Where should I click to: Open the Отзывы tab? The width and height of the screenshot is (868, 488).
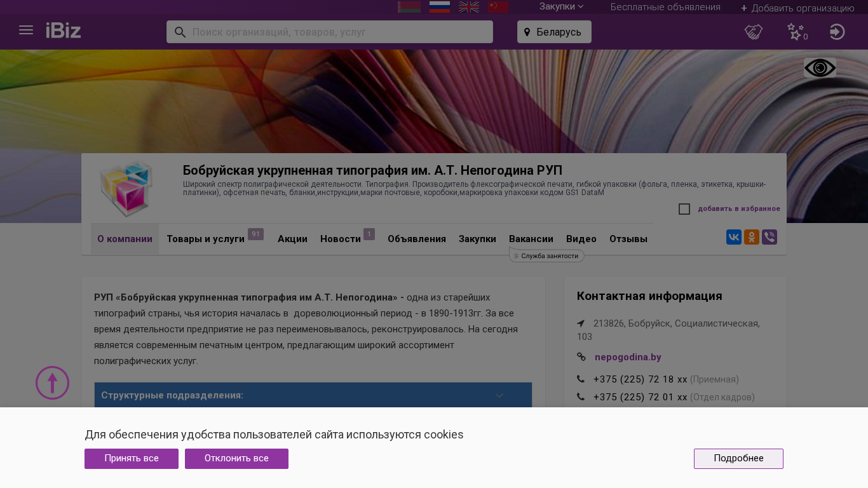pyautogui.click(x=628, y=239)
